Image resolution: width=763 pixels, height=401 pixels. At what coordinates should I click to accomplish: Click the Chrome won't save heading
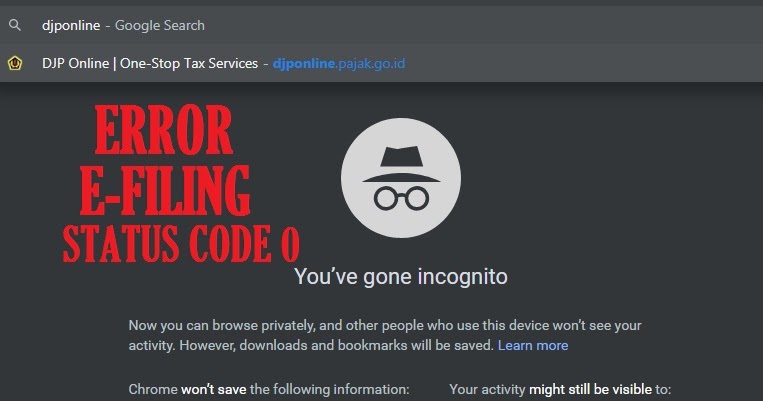(269, 389)
